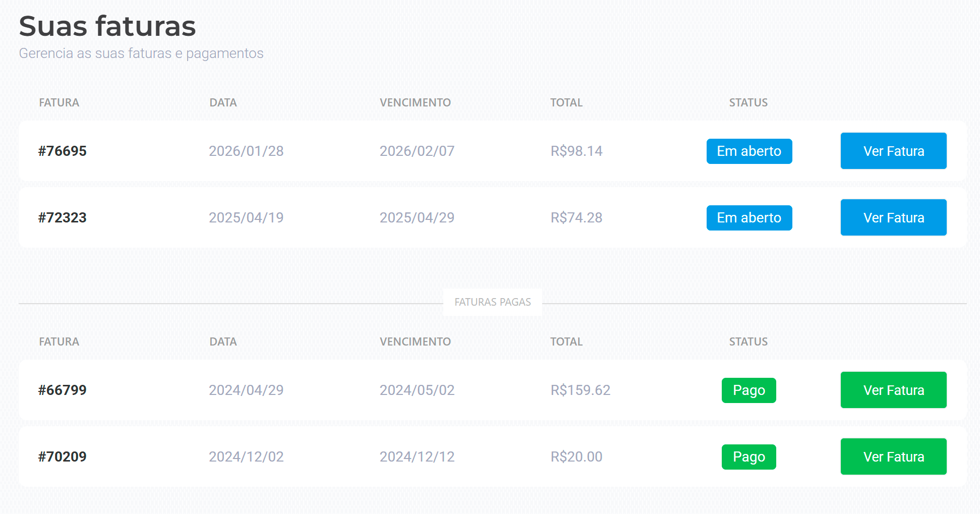This screenshot has width=980, height=514.
Task: Click Em aberto badge on invoice #72323
Action: (x=749, y=218)
